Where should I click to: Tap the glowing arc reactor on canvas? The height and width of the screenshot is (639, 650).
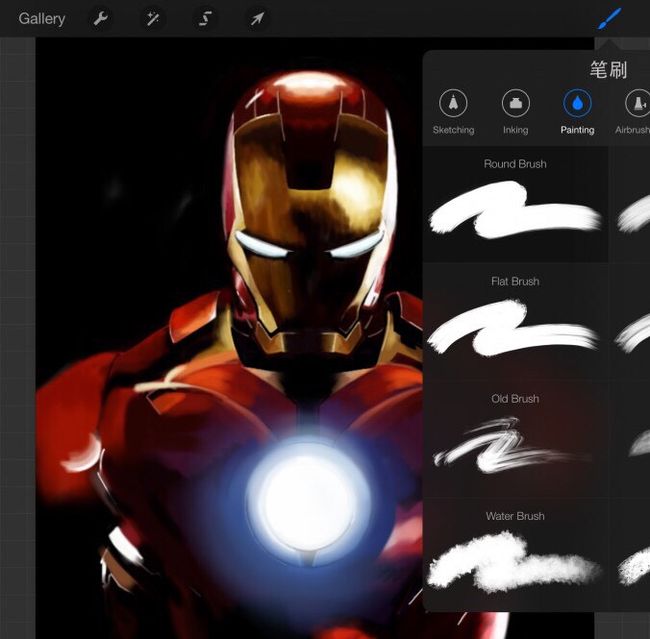(x=308, y=501)
